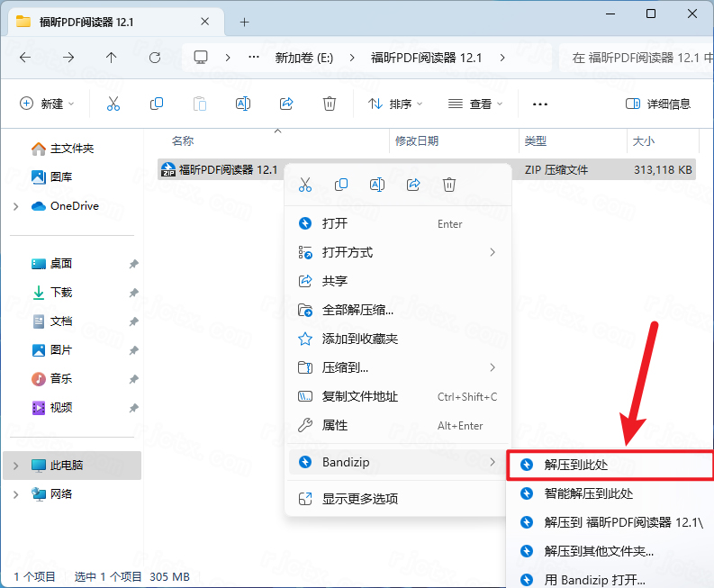Viewport: 714px width, 588px height.
Task: Open the Bandizip submenu entry
Action: 398,462
